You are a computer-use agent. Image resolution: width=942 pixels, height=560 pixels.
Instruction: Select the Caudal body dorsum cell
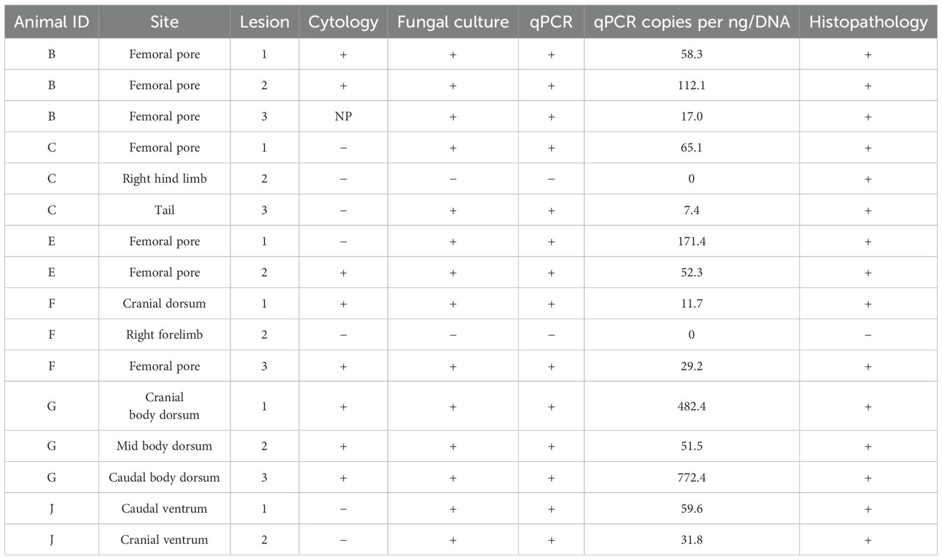pyautogui.click(x=165, y=477)
